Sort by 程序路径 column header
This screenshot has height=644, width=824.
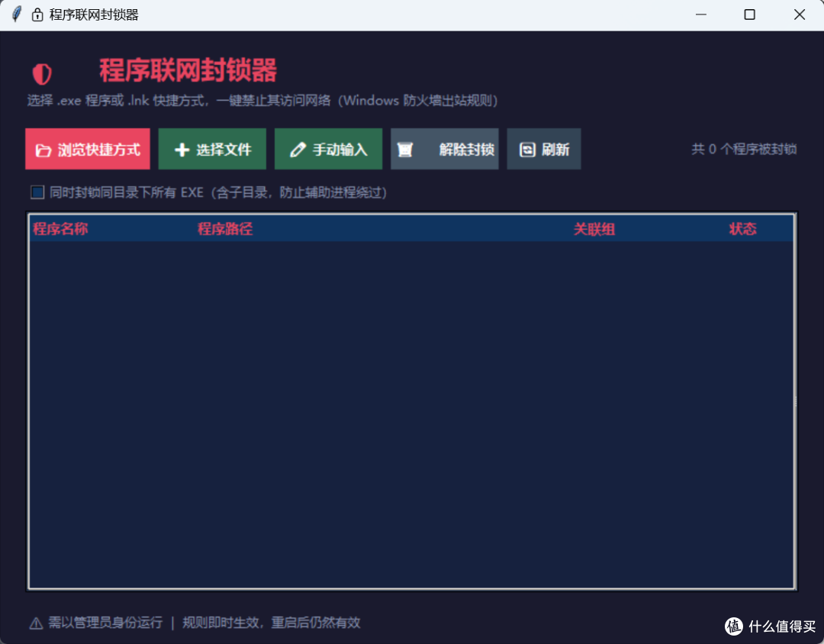[225, 229]
